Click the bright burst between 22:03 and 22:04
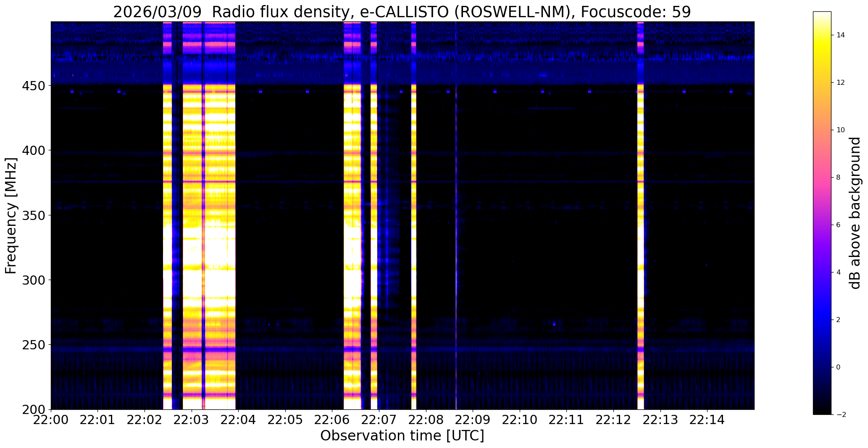The image size is (868, 448). (220, 215)
